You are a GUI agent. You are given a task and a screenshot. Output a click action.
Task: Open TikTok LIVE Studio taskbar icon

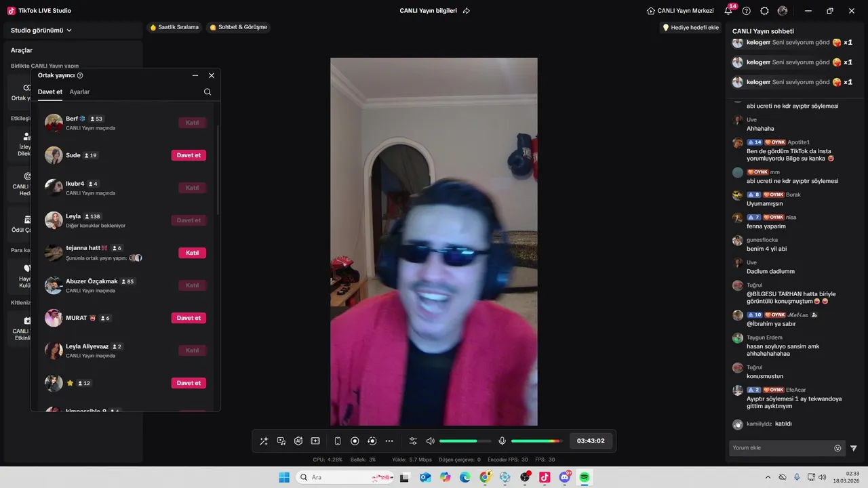click(545, 477)
